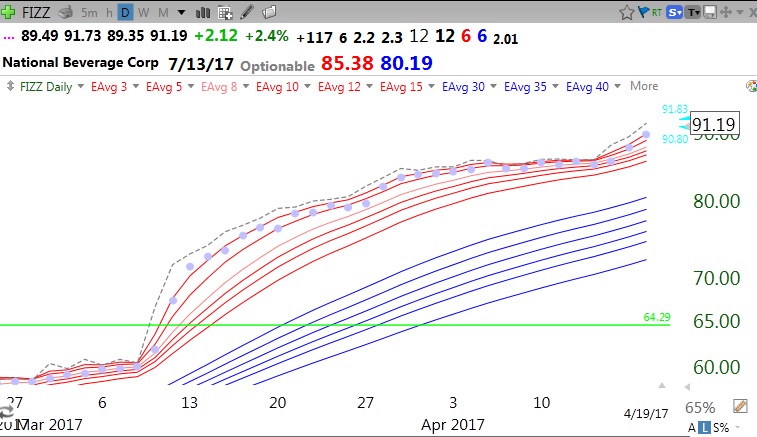Click the FIZZ ticker symbol
The width and height of the screenshot is (757, 437).
click(x=36, y=12)
